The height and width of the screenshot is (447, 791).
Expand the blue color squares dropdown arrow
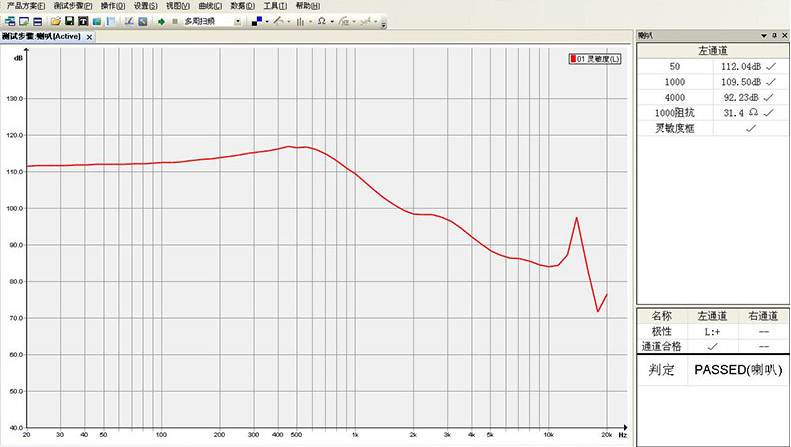[x=267, y=21]
